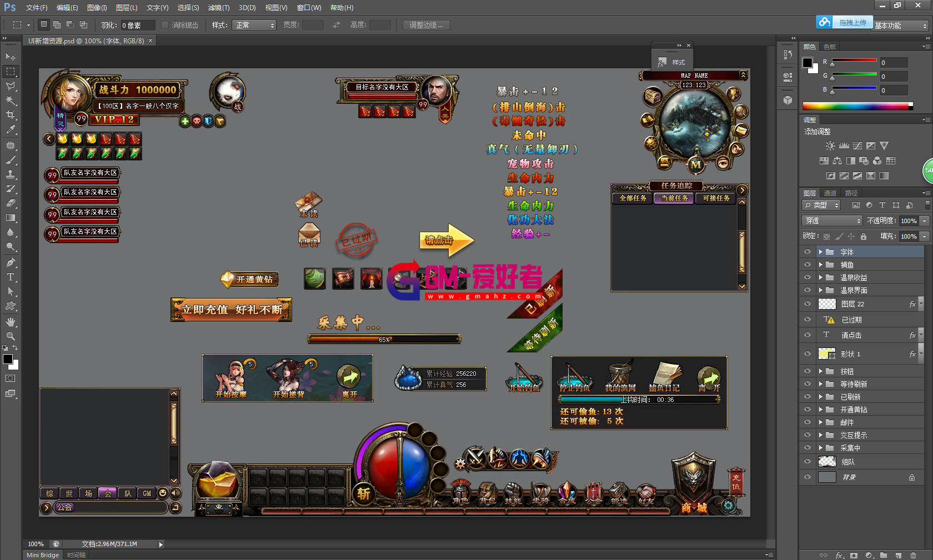Screen dimensions: 933x560
Task: Click the feather 羽化 input field
Action: (x=138, y=25)
